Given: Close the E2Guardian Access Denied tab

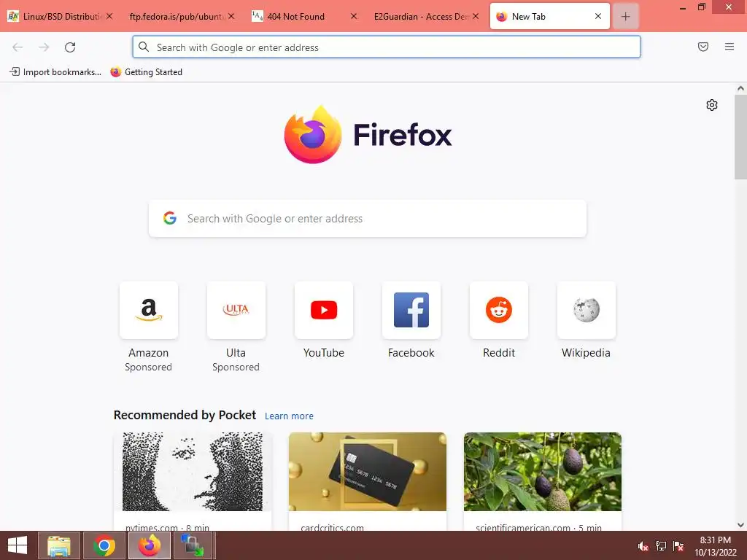Looking at the screenshot, I should tap(476, 16).
